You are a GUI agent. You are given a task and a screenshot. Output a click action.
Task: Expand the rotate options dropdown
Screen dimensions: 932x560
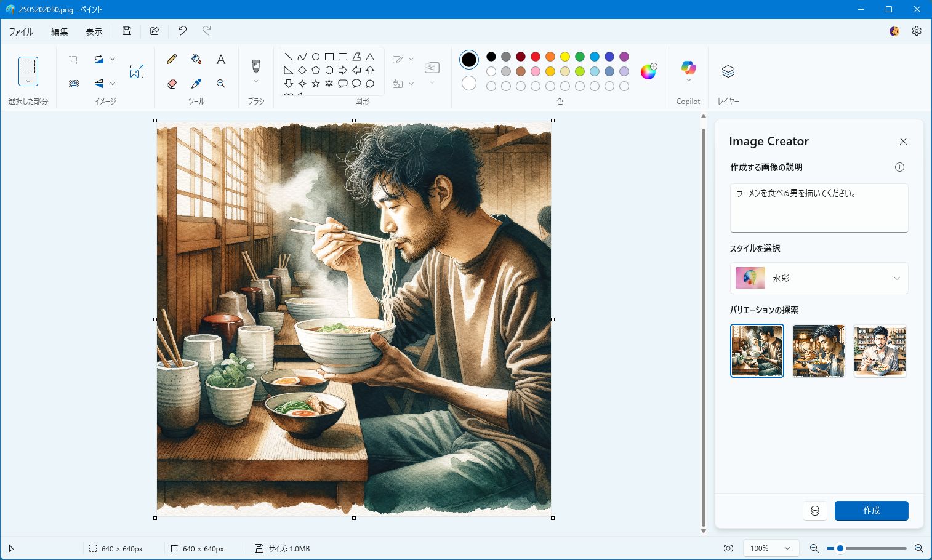113,59
